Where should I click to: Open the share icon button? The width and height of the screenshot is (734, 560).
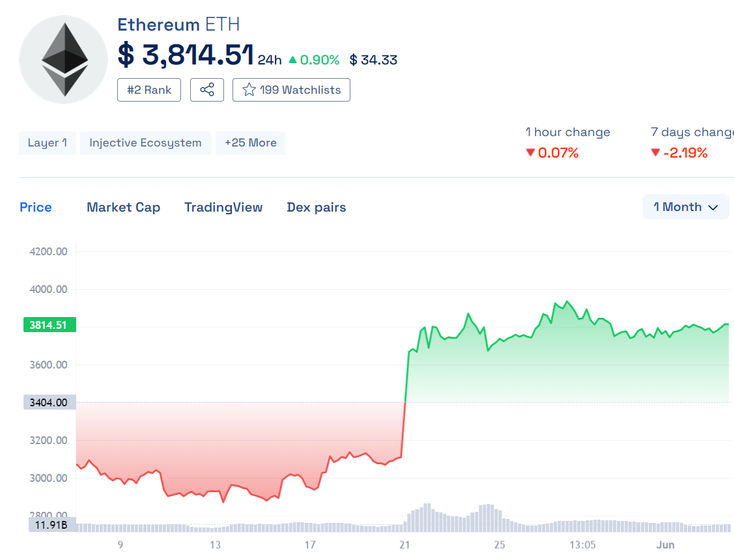coord(207,90)
